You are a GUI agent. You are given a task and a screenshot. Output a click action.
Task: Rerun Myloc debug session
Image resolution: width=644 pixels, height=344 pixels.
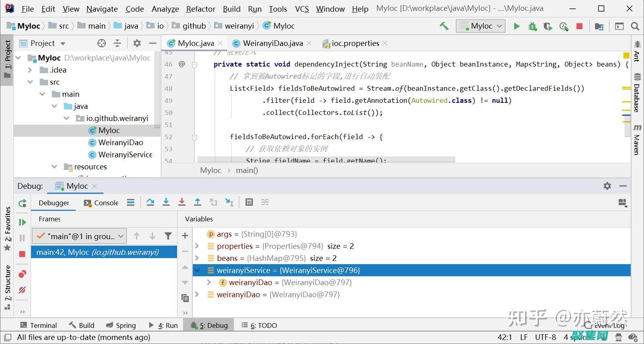(x=22, y=203)
